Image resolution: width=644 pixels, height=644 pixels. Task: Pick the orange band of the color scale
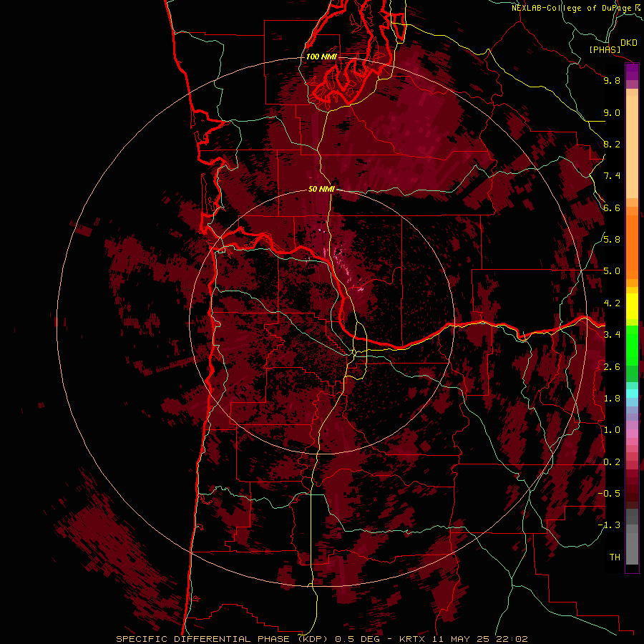click(x=632, y=246)
